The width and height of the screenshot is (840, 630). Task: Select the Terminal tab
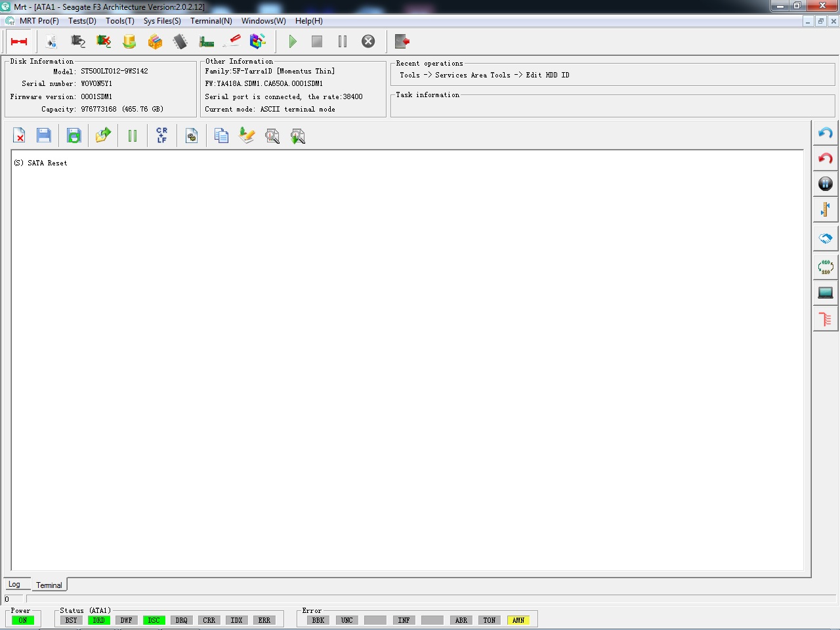(49, 585)
